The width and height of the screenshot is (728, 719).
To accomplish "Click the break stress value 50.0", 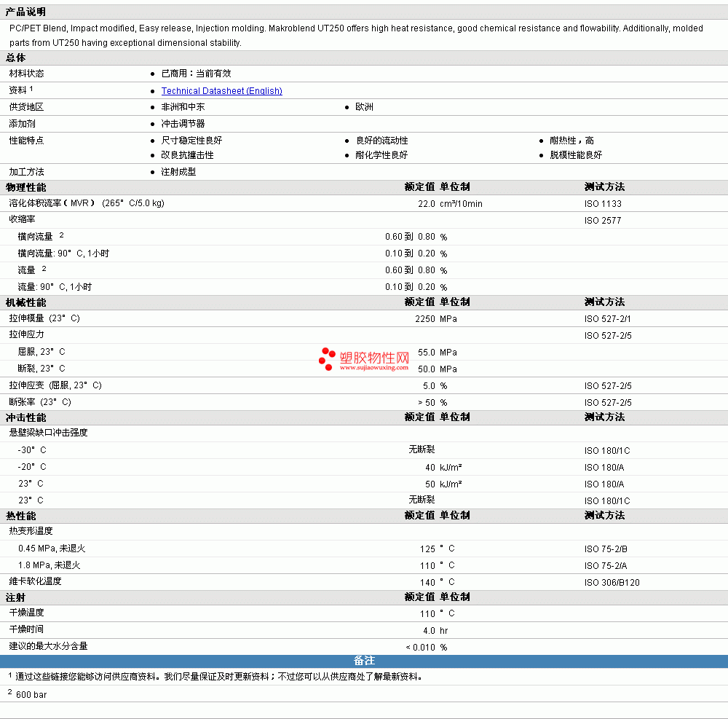I will [x=426, y=369].
